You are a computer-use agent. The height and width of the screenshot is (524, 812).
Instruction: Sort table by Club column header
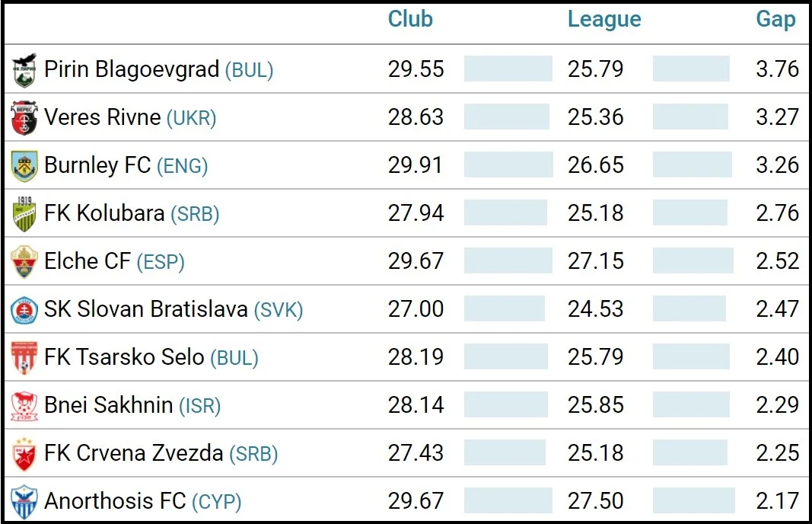pos(410,19)
